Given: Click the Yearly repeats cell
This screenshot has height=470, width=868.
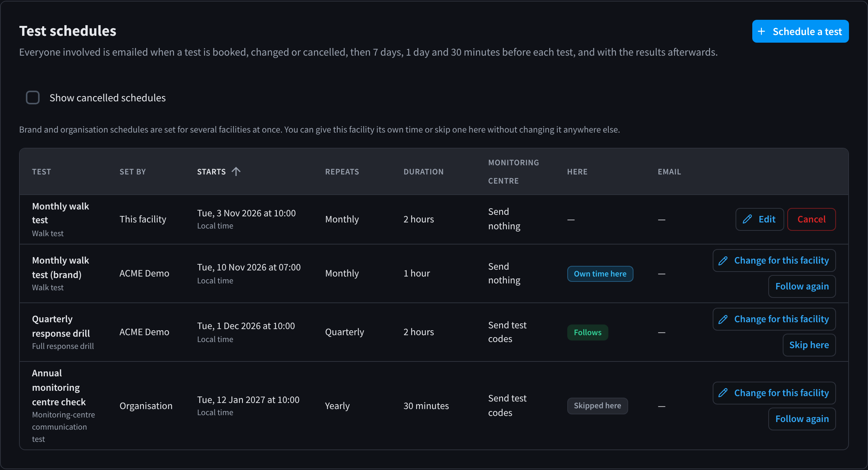Looking at the screenshot, I should [337, 406].
